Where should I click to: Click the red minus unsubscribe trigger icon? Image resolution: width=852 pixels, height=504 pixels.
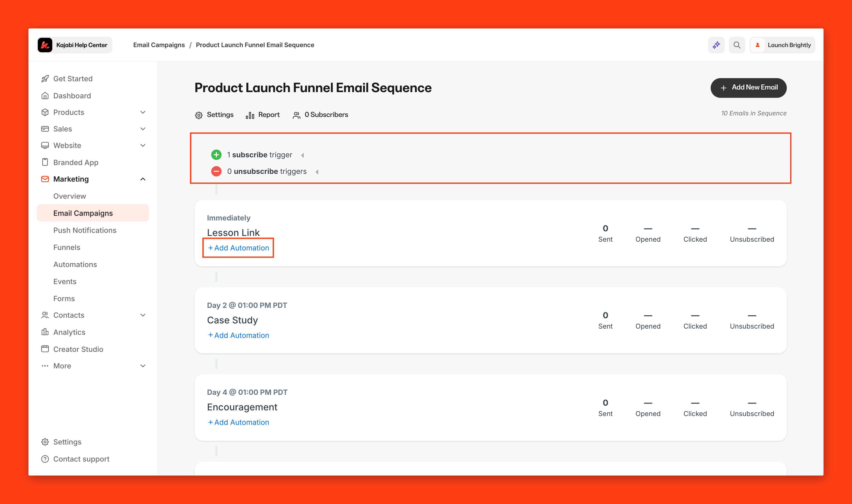tap(216, 172)
